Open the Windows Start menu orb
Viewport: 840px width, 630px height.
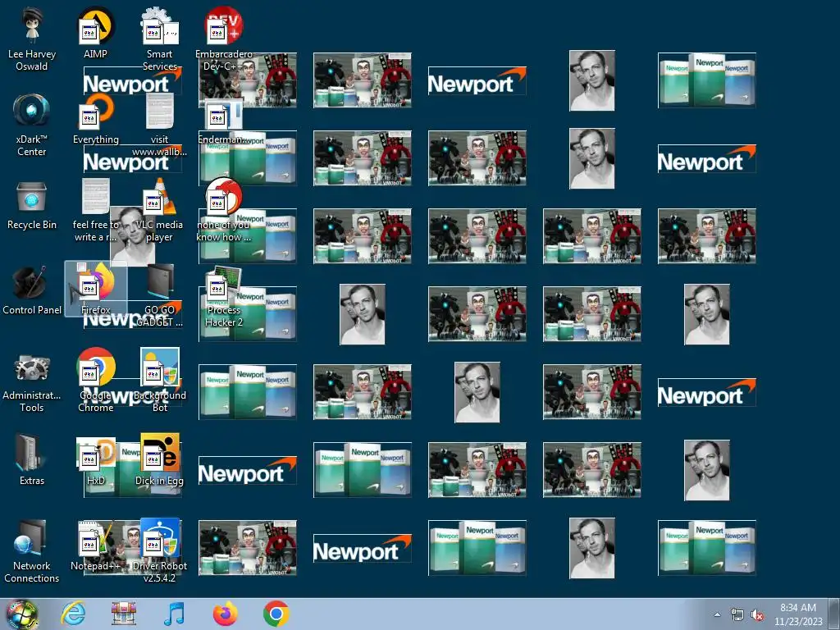pyautogui.click(x=22, y=614)
